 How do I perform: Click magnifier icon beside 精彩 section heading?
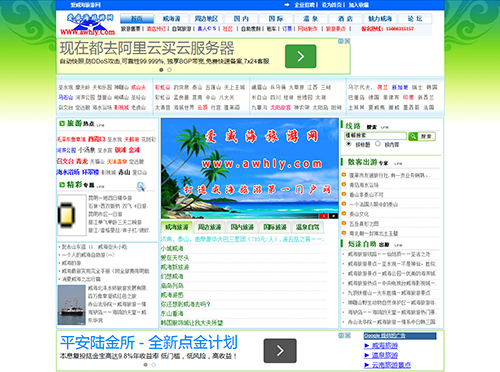pos(141,186)
